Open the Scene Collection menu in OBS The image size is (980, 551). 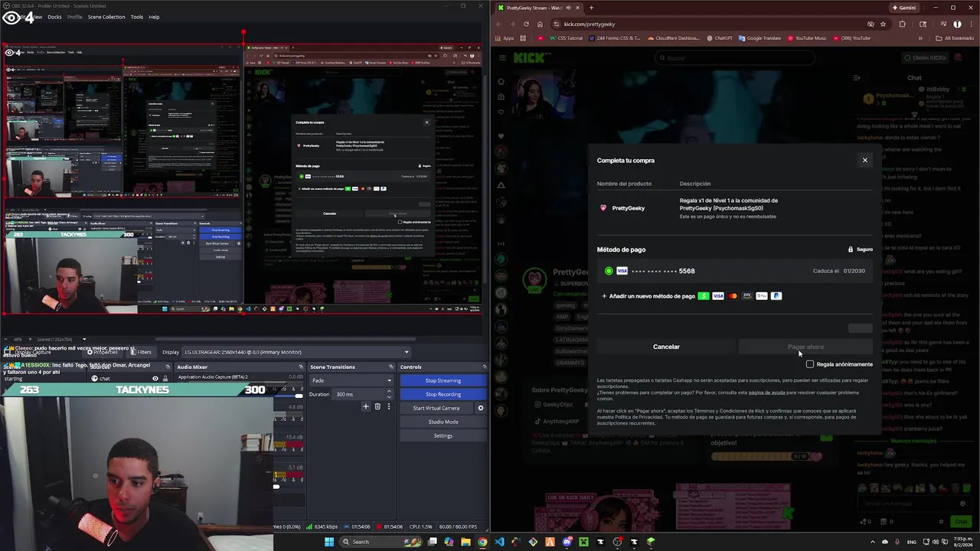[x=106, y=17]
